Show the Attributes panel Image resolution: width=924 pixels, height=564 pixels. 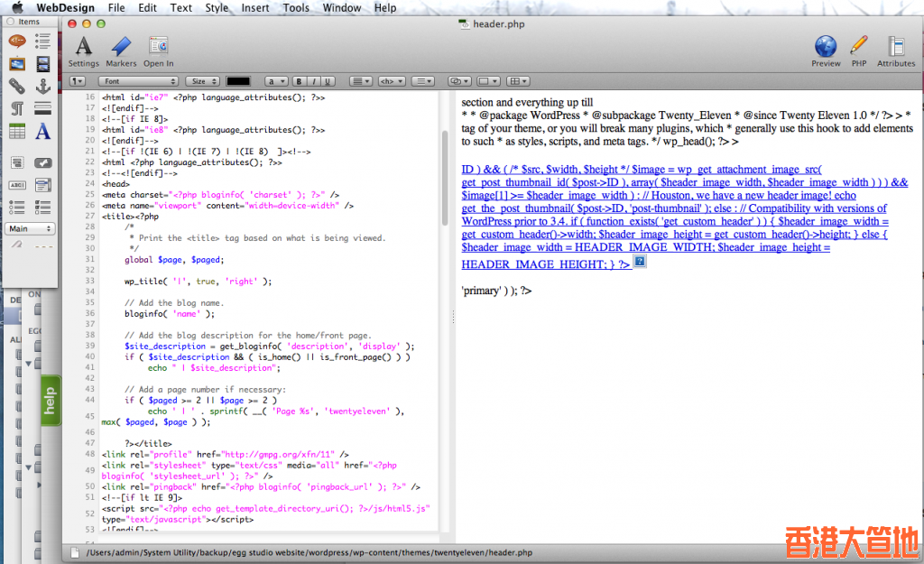pyautogui.click(x=896, y=51)
